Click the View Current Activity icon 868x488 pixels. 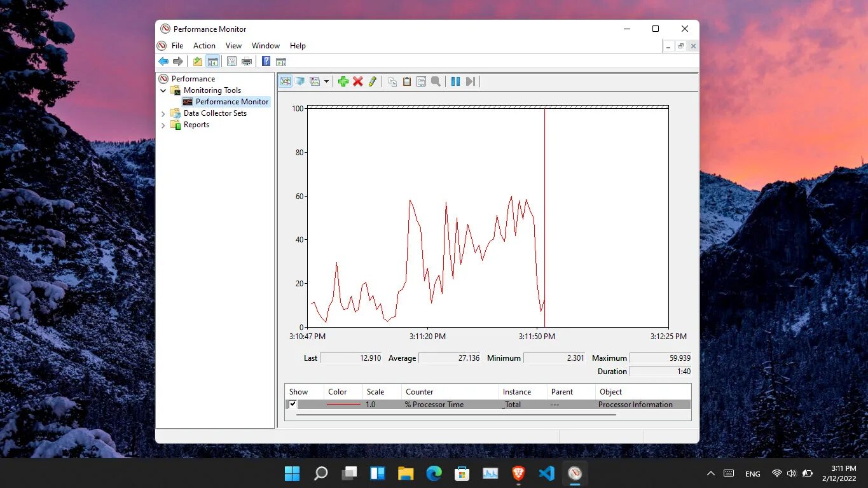[x=286, y=81]
